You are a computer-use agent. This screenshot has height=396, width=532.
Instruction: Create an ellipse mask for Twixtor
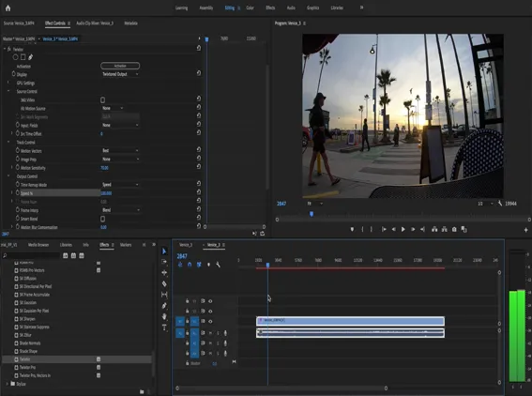[x=15, y=57]
